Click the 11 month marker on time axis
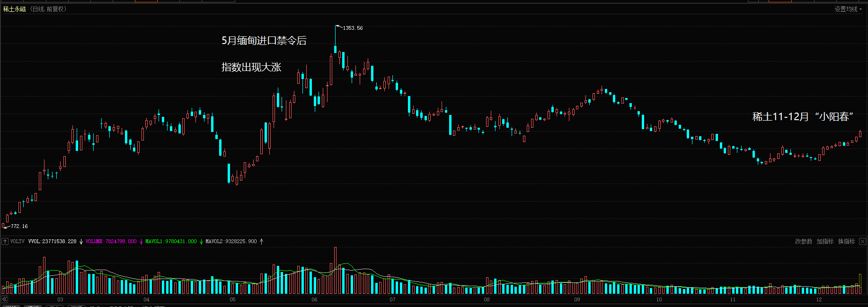868x307 pixels. point(733,299)
